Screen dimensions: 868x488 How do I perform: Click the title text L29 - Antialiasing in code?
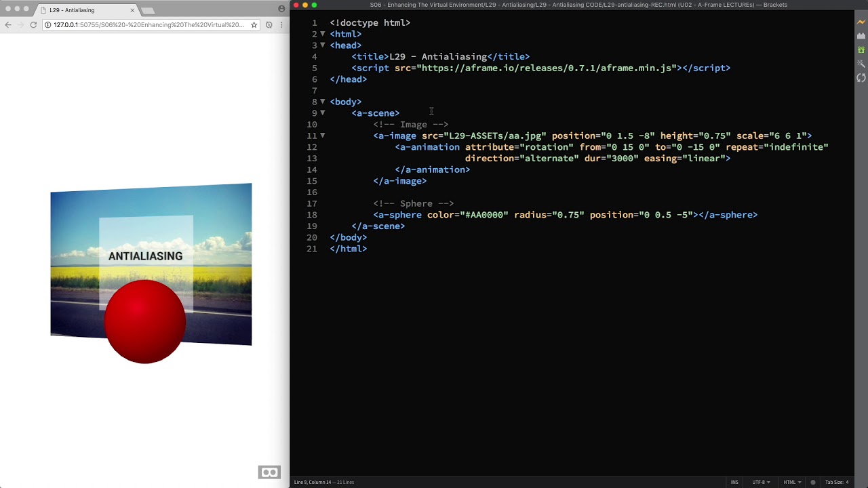[x=438, y=57]
